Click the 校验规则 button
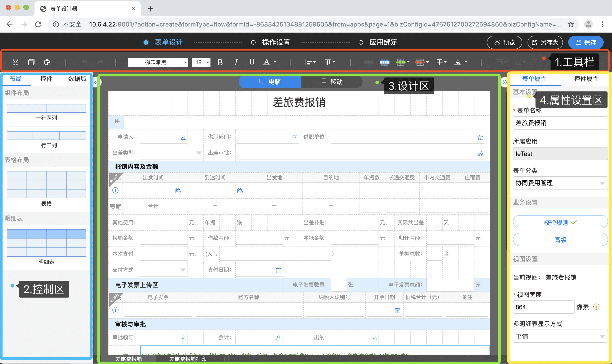Image resolution: width=612 pixels, height=364 pixels. pos(560,222)
